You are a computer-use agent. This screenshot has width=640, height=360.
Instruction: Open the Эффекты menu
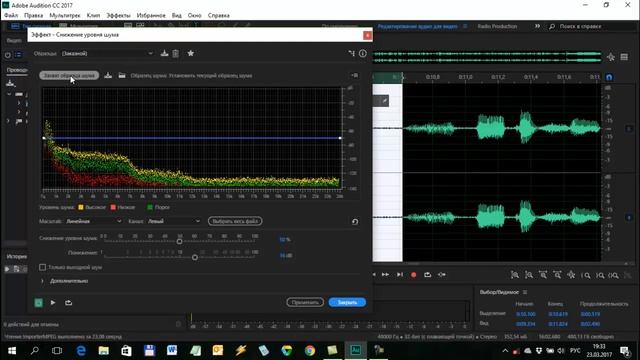[x=118, y=16]
